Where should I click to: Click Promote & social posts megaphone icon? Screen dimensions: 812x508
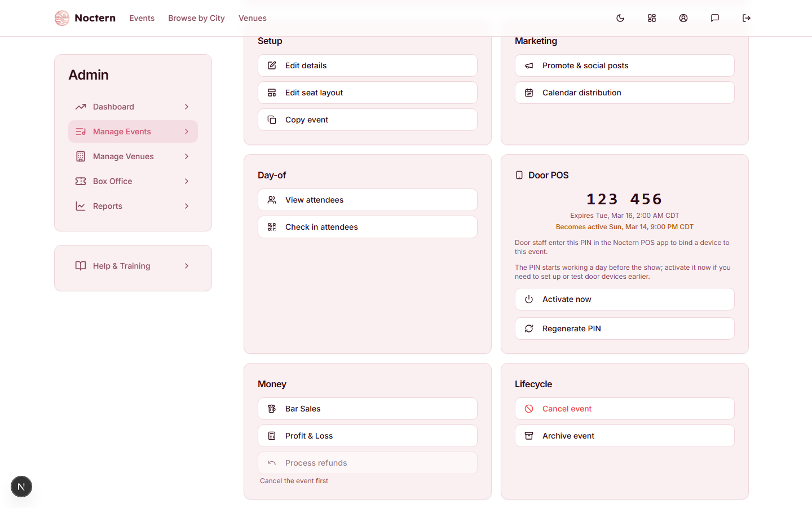pyautogui.click(x=529, y=65)
